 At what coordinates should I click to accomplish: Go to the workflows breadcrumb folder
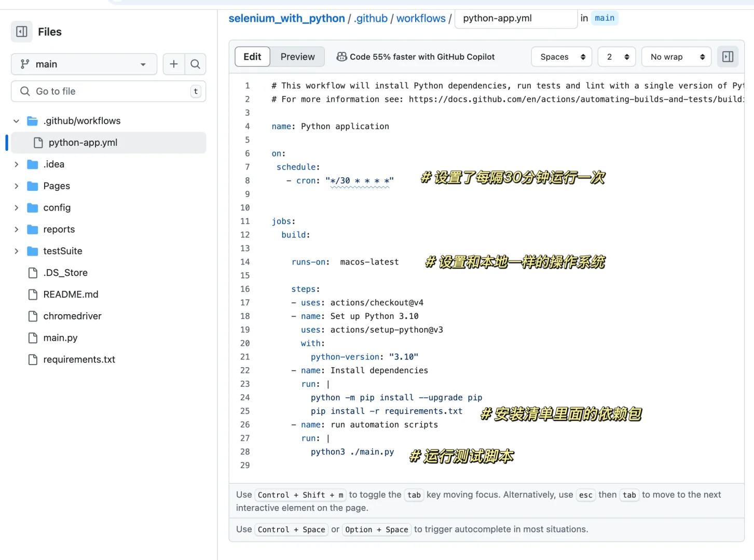421,18
